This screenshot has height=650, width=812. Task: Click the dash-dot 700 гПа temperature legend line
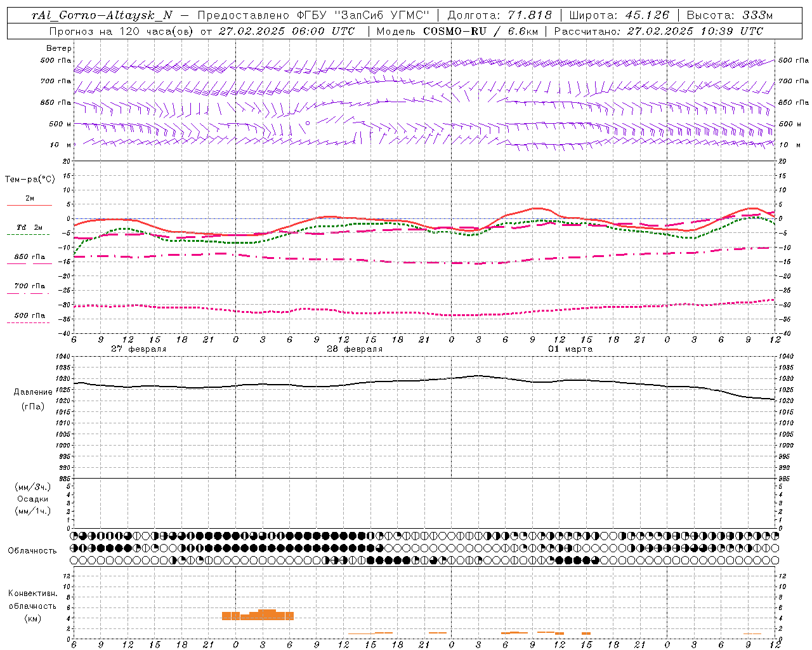click(x=28, y=293)
